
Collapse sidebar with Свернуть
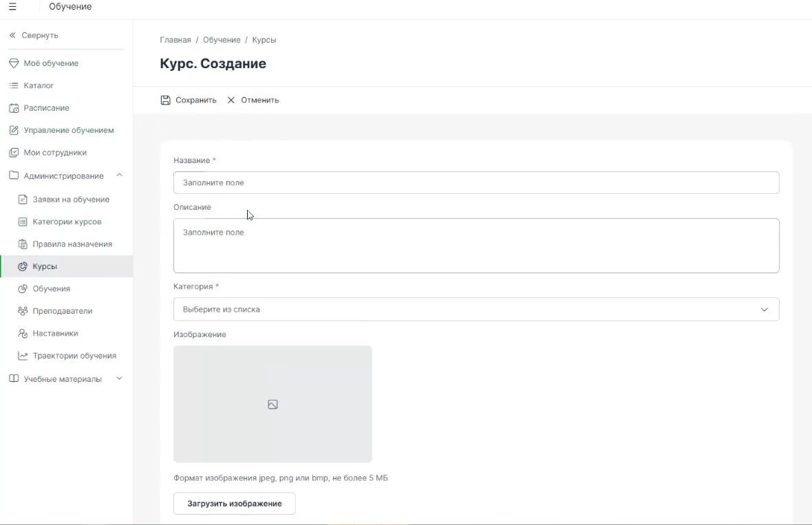34,35
